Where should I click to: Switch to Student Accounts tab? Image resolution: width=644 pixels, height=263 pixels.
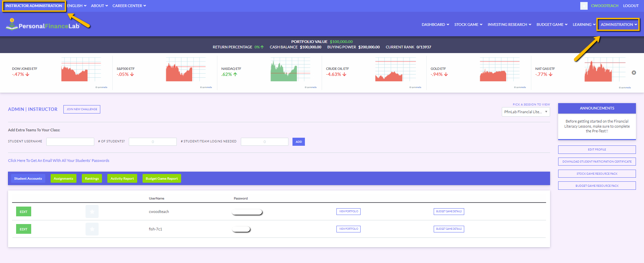click(x=28, y=178)
